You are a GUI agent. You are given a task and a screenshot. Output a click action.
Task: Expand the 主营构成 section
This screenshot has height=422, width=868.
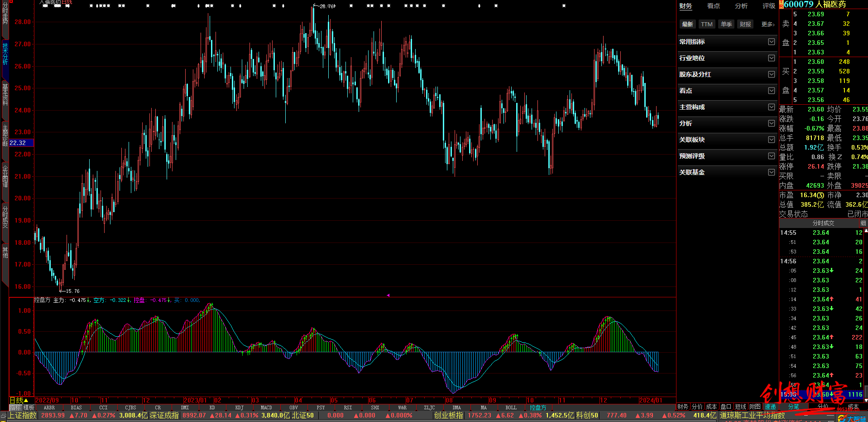pyautogui.click(x=727, y=107)
